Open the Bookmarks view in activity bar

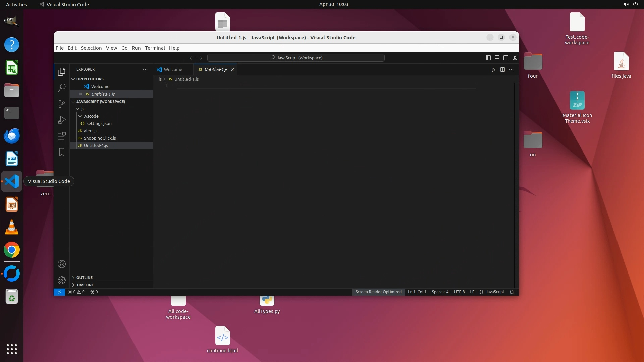(x=62, y=152)
